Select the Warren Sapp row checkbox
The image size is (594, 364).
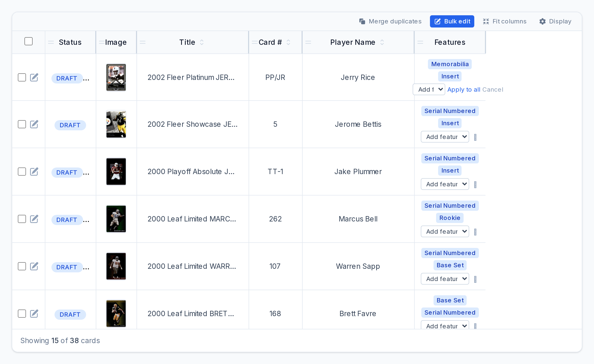(22, 266)
